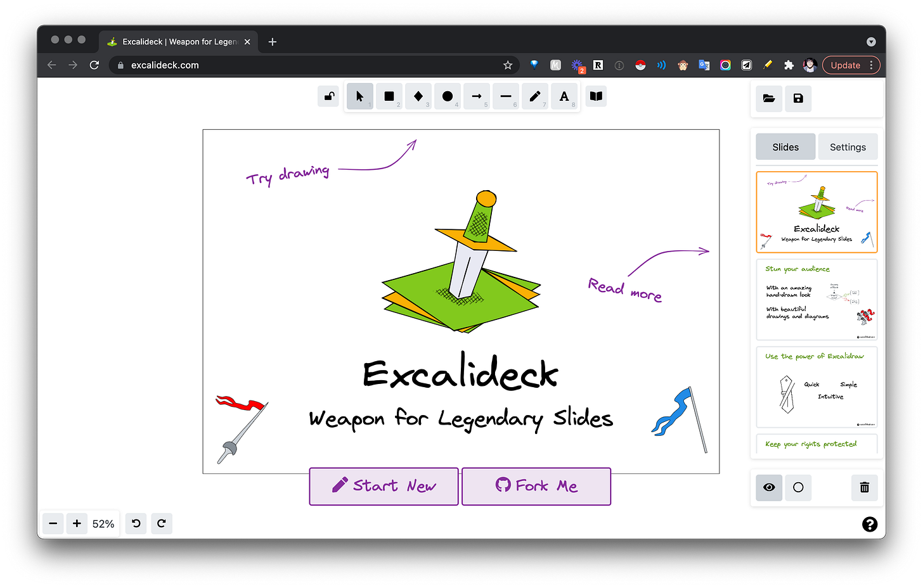923x588 pixels.
Task: Select the Excalideck title slide thumbnail
Action: (816, 212)
